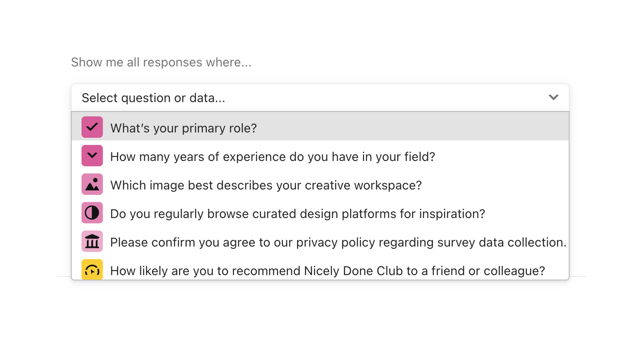Click the pink dropdown-type question icon
This screenshot has width=644, height=346.
click(x=92, y=156)
